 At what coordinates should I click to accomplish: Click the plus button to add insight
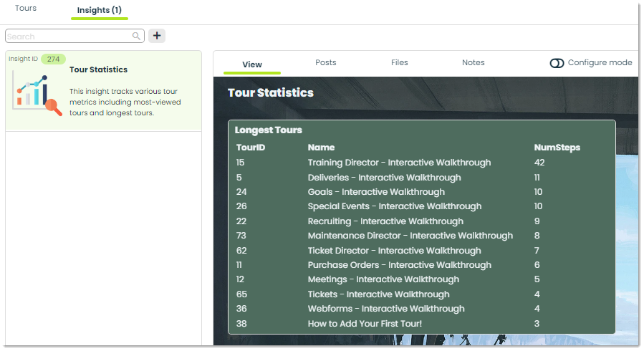(x=157, y=36)
